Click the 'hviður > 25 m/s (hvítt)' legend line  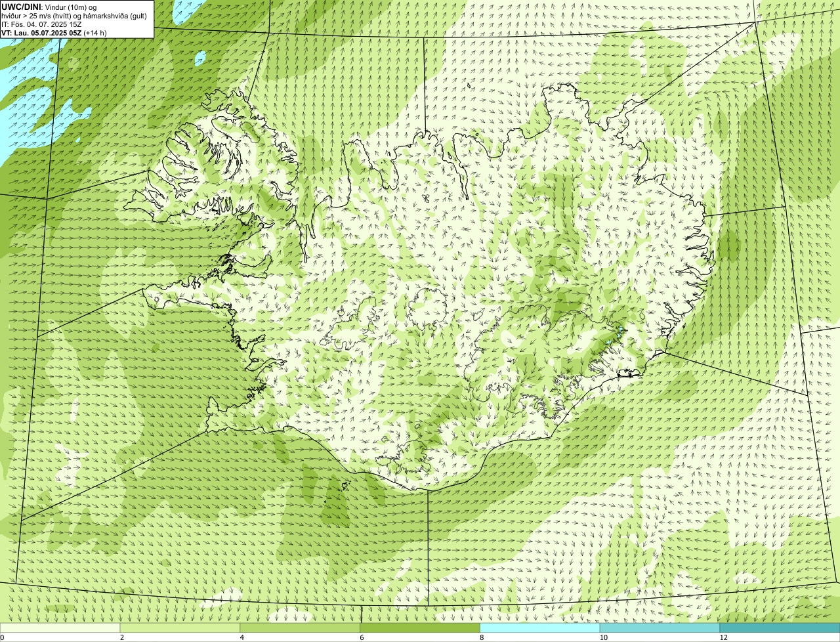pyautogui.click(x=74, y=15)
